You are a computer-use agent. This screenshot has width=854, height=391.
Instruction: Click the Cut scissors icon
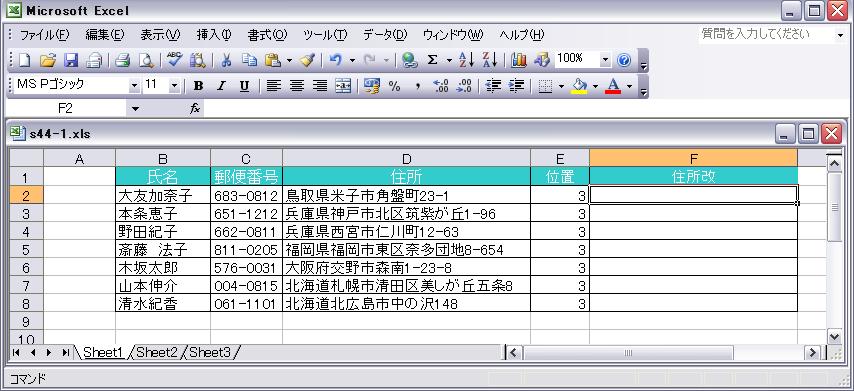pos(226,60)
